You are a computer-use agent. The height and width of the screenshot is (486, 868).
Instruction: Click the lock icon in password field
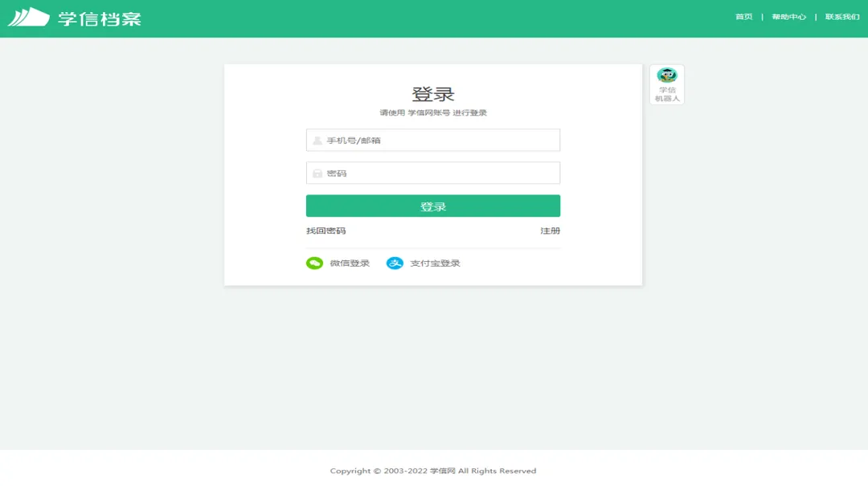317,174
